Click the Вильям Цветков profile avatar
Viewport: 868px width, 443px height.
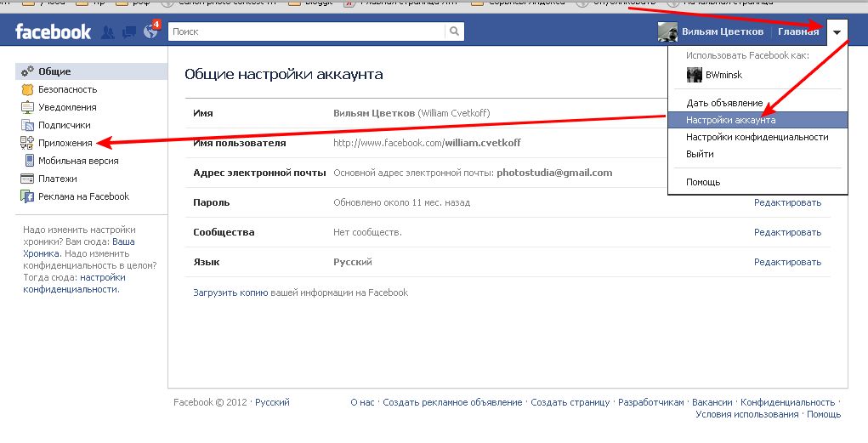667,31
